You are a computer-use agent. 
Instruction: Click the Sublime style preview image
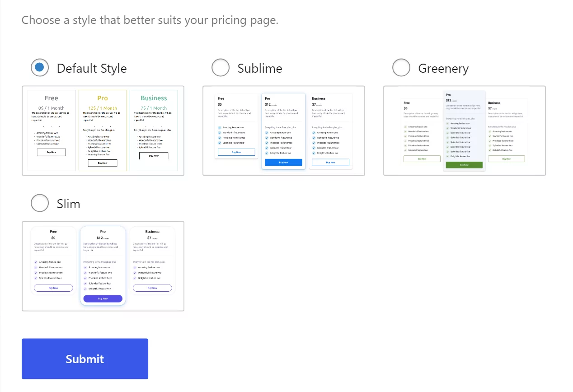click(284, 131)
